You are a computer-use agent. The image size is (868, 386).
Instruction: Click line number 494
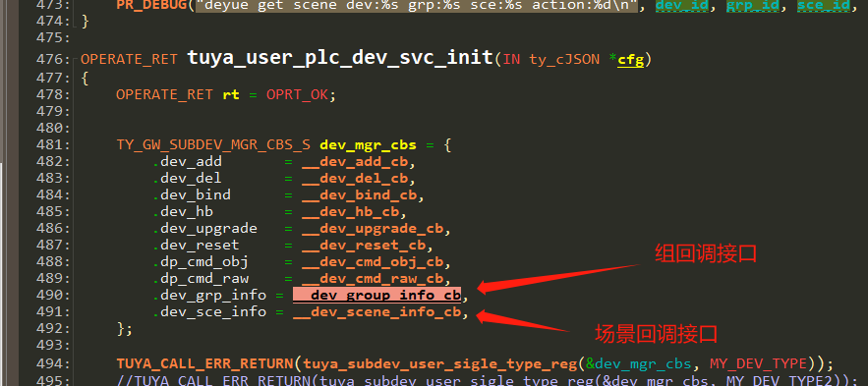[52, 363]
